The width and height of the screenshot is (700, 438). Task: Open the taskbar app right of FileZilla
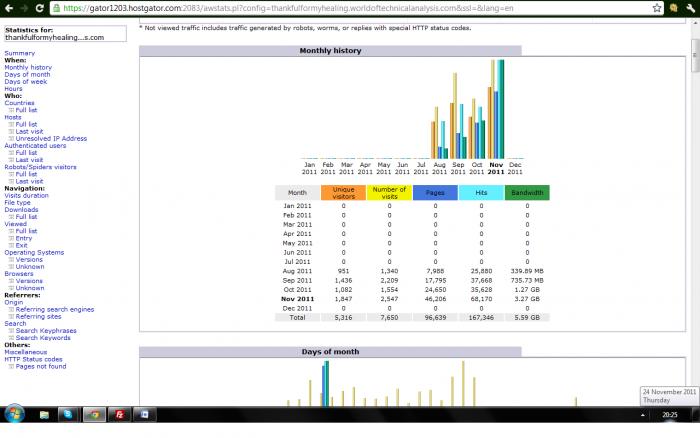145,415
